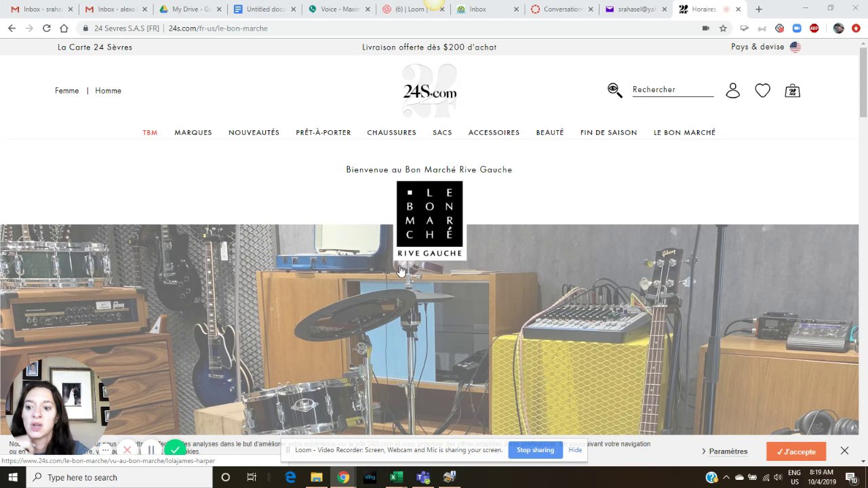
Task: Dismiss the cookie banner X
Action: click(844, 451)
